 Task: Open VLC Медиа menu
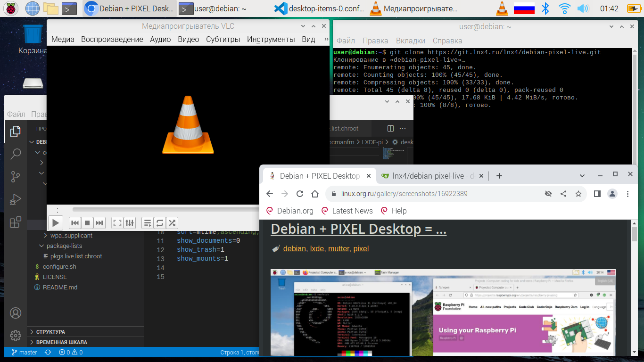pyautogui.click(x=63, y=39)
